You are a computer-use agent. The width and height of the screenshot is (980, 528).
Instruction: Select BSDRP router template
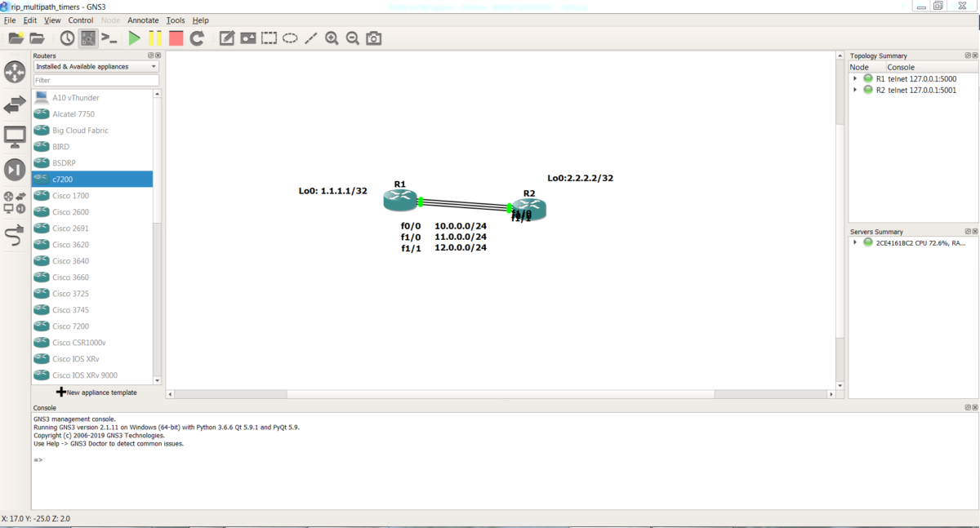92,163
